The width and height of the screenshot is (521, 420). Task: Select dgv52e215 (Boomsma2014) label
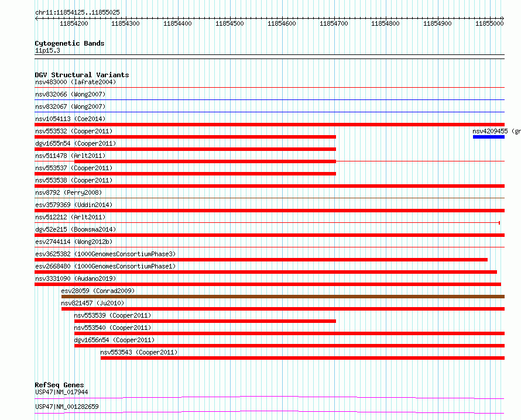click(x=76, y=229)
